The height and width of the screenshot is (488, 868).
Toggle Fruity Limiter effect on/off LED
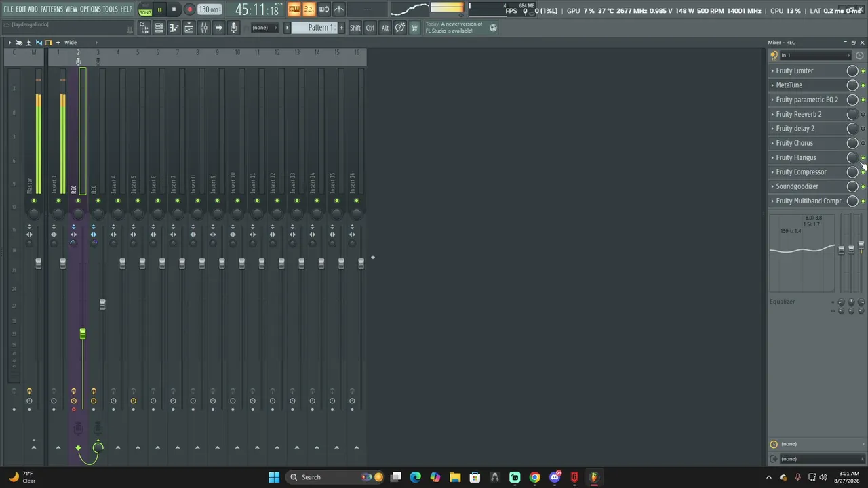pyautogui.click(x=863, y=71)
